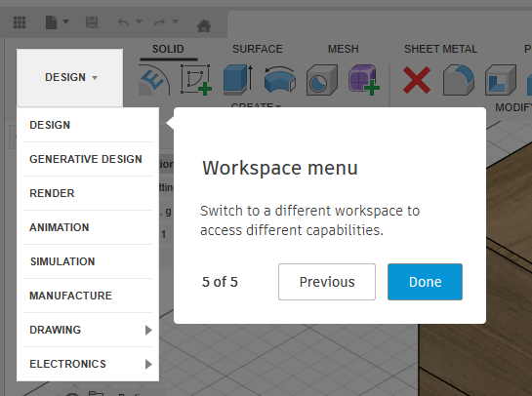Open the data panel grid icon

tap(20, 22)
